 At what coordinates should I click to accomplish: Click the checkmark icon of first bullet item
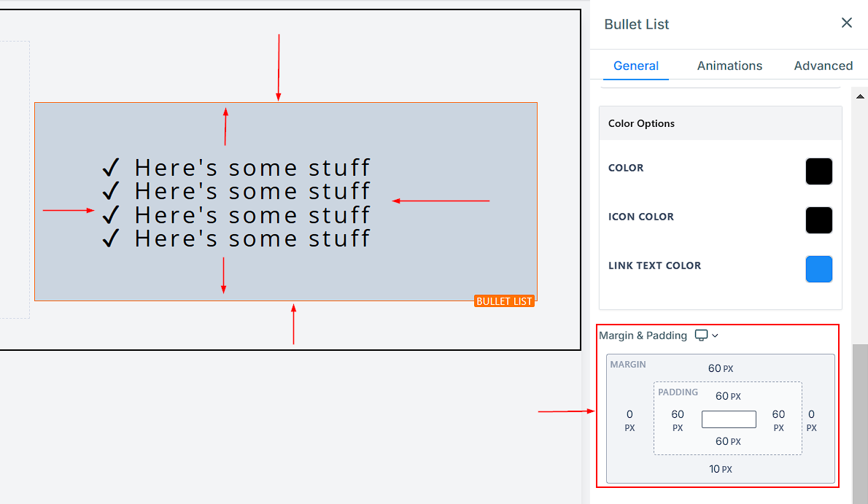pos(111,168)
